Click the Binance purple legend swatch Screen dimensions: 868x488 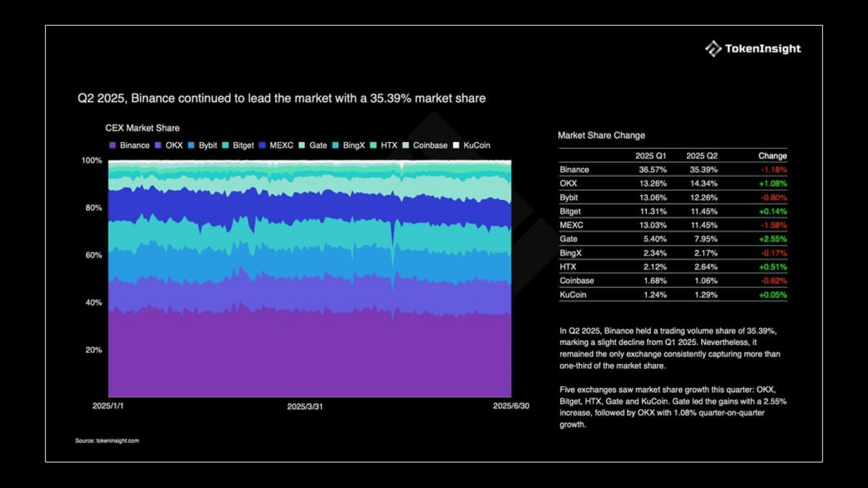tap(113, 145)
